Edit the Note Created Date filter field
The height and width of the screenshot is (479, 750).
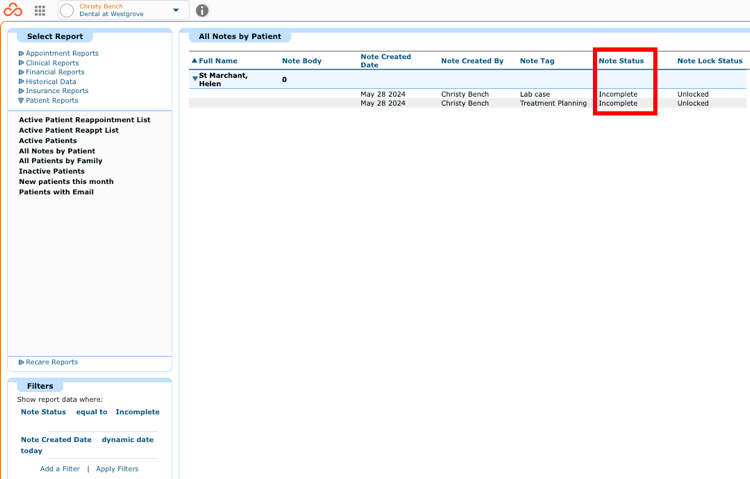pos(56,440)
